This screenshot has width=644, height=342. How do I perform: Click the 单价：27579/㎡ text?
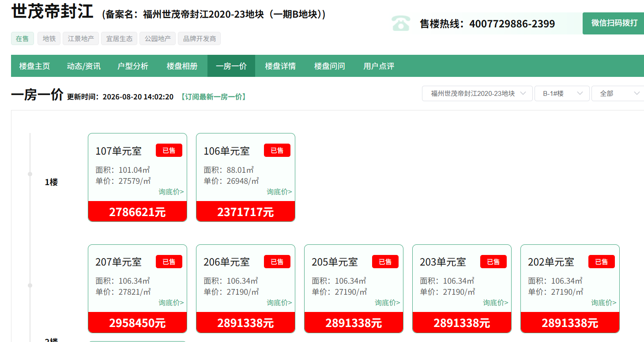[124, 181]
